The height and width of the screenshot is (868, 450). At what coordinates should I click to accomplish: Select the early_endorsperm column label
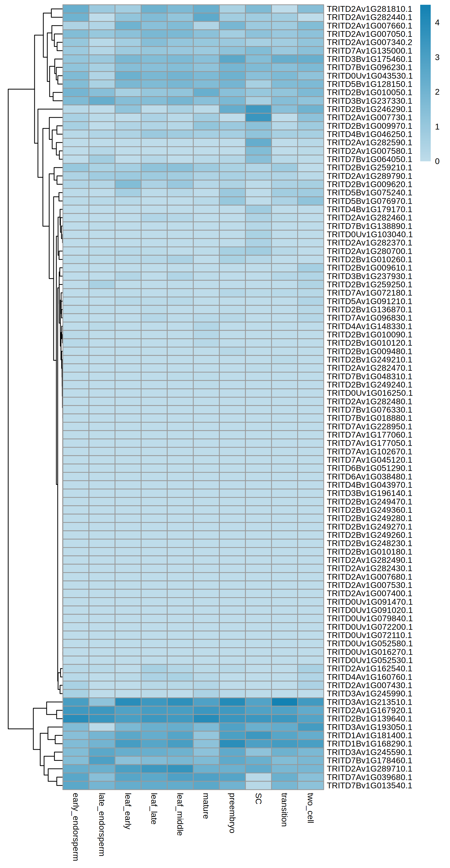[x=75, y=826]
